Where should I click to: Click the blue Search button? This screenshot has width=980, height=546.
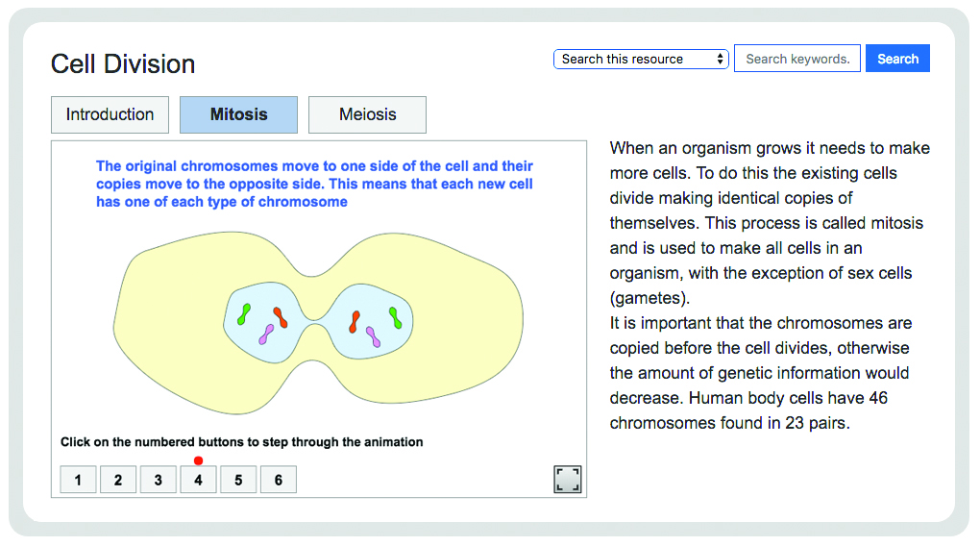point(897,59)
